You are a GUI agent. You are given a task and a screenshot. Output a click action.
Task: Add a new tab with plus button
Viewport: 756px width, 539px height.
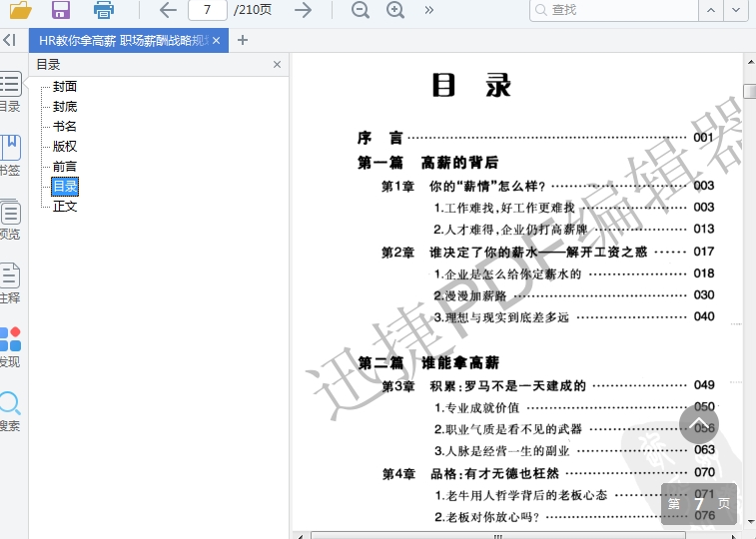coord(243,40)
